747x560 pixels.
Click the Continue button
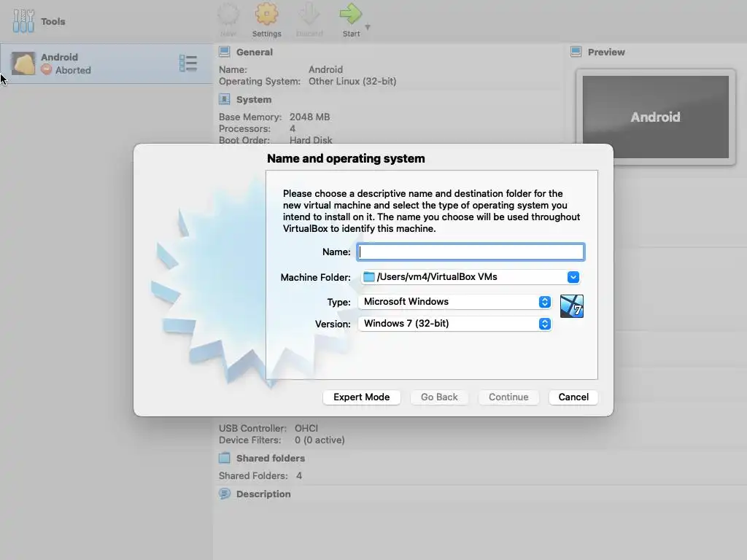(508, 397)
